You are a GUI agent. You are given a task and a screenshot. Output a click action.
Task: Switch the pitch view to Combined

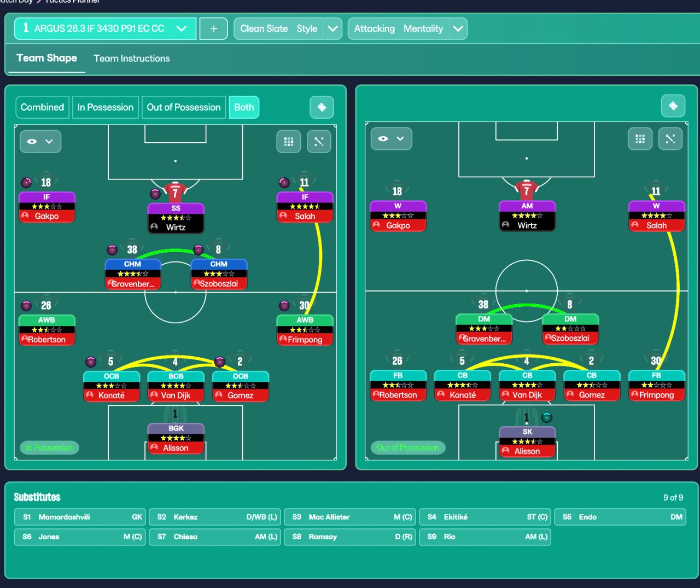42,107
